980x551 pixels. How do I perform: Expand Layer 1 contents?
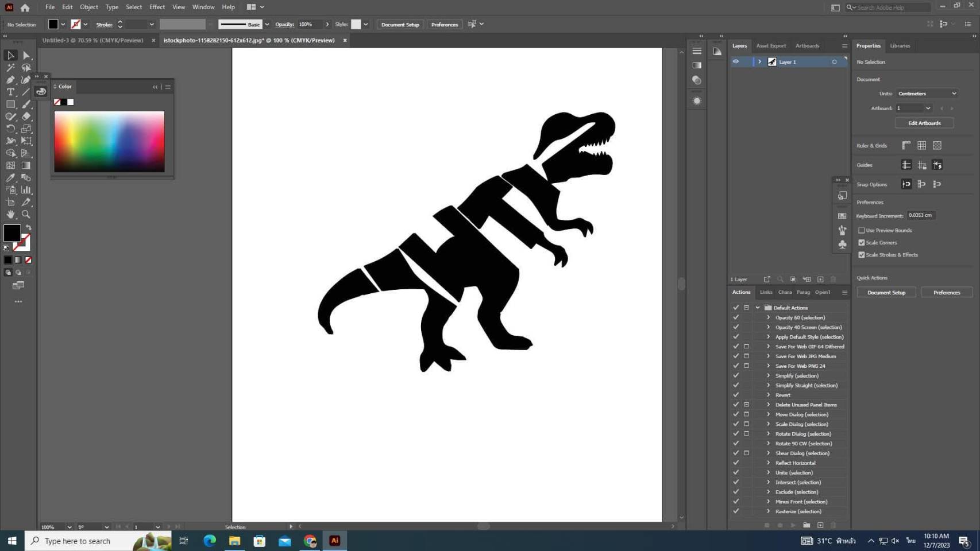coord(759,61)
